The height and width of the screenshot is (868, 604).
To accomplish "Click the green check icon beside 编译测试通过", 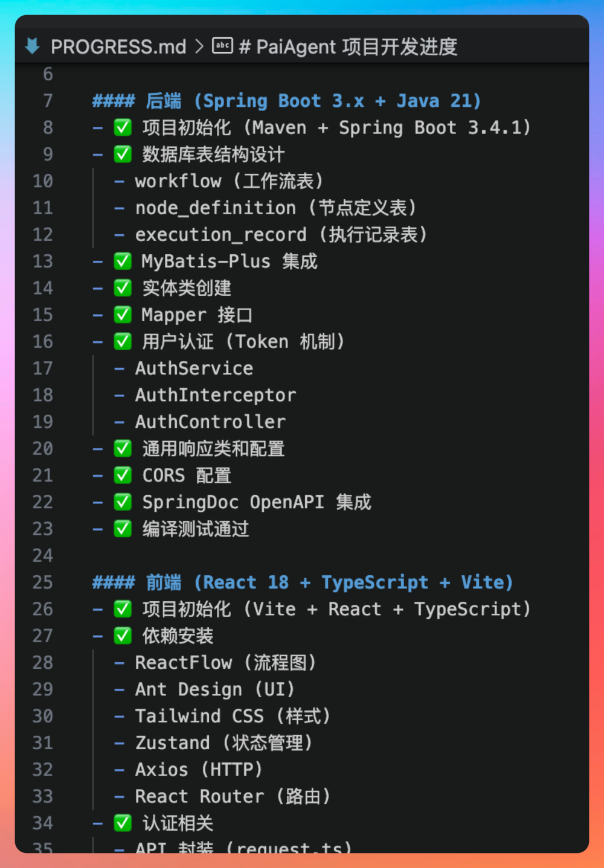I will coord(123,529).
